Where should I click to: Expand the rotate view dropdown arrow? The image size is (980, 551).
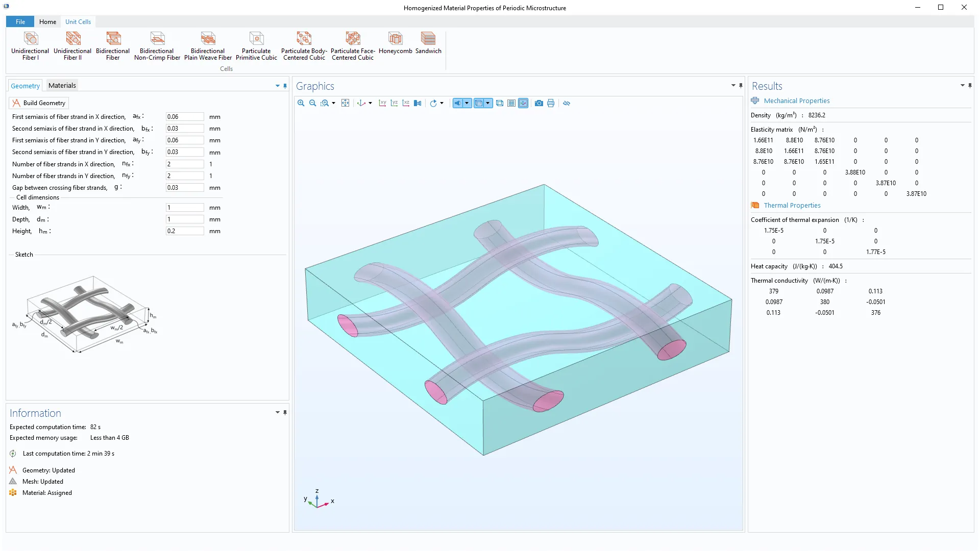(x=442, y=103)
